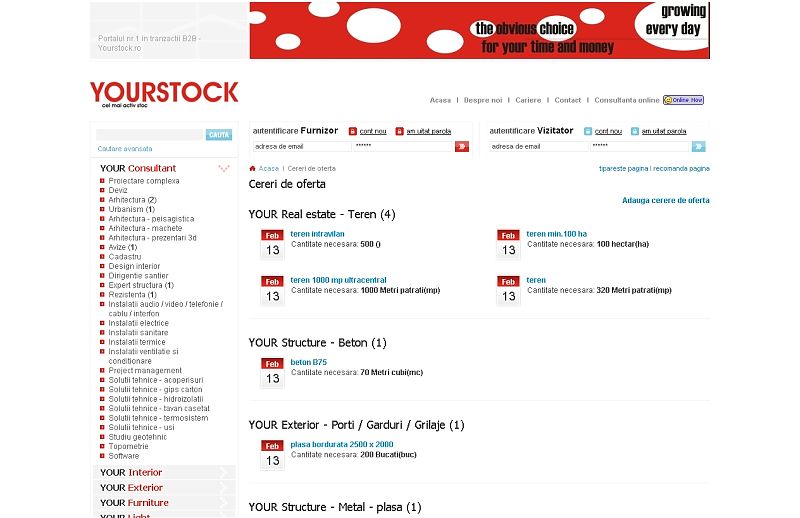Viewport: 800px width, 518px height.
Task: Select Cadastru in the consultant list
Action: (124, 257)
